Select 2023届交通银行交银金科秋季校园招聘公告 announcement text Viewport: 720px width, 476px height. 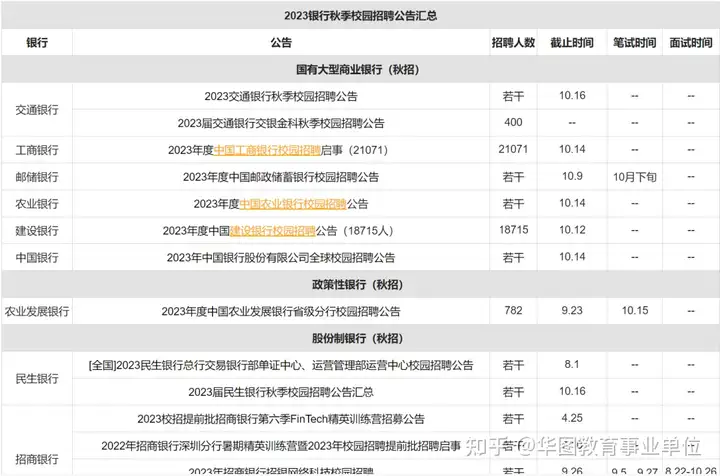pyautogui.click(x=281, y=123)
